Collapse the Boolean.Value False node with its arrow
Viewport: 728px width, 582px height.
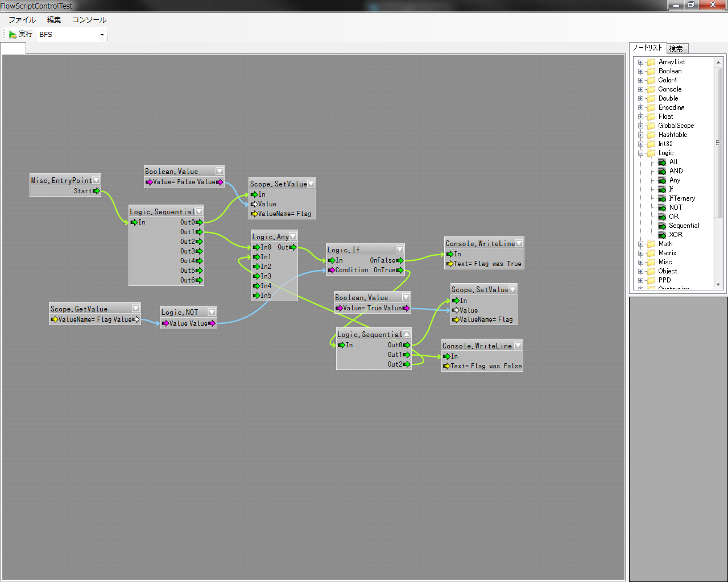(220, 171)
